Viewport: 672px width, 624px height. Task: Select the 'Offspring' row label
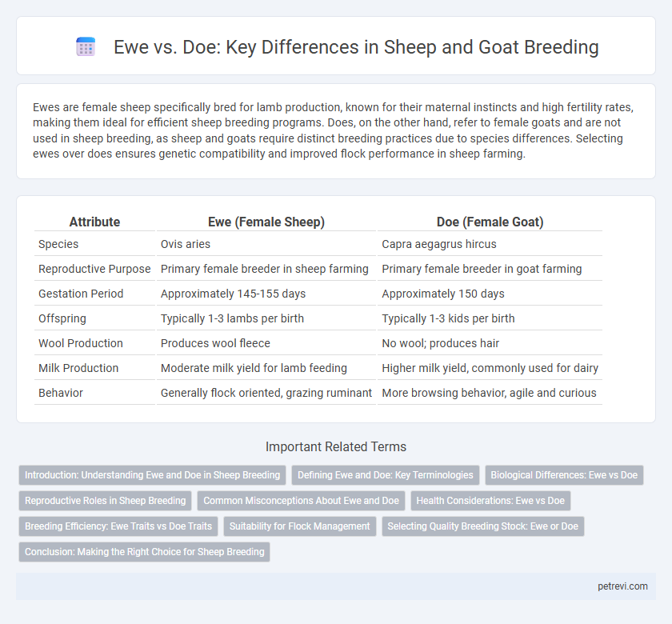click(62, 318)
